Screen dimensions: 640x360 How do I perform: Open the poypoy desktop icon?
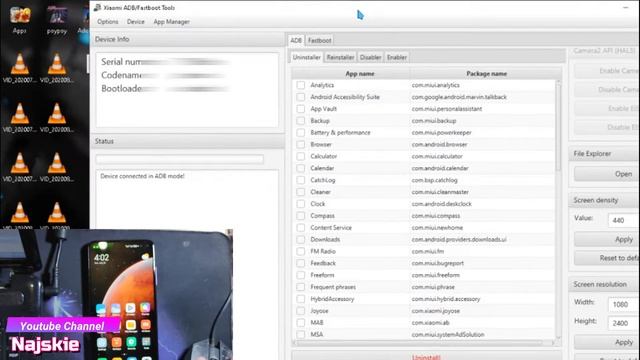pyautogui.click(x=57, y=20)
